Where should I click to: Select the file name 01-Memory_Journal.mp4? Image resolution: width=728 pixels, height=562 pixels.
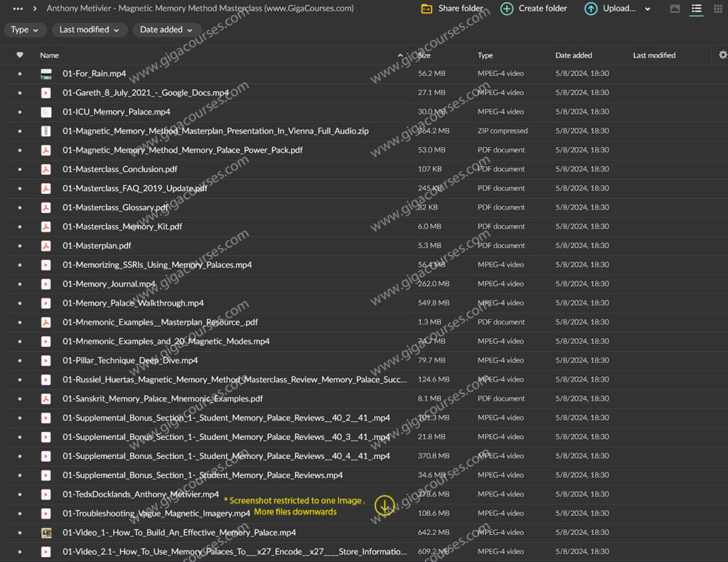pos(109,284)
